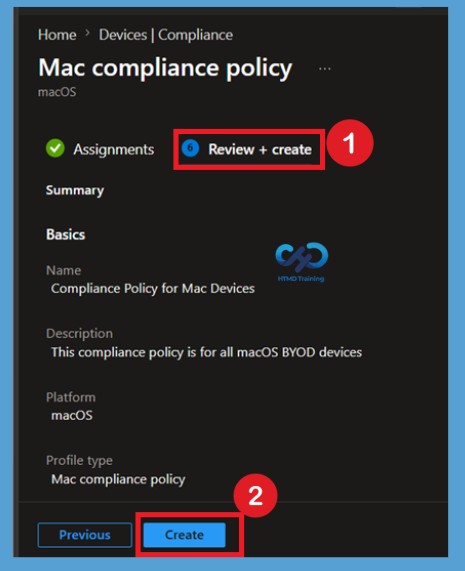Click the 'Mac compliance policy' page title
The image size is (465, 571).
(x=165, y=68)
